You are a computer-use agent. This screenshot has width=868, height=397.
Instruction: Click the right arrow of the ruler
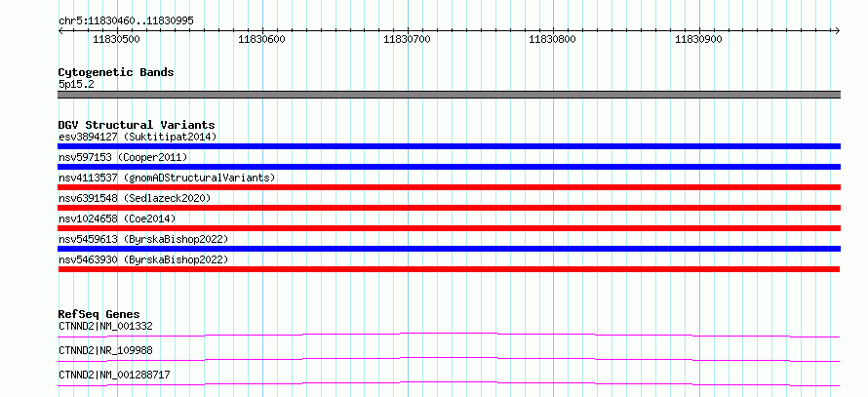(x=837, y=31)
